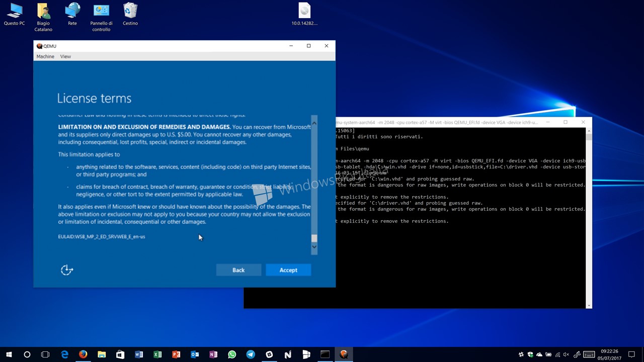Click the license scrollbar down arrow

point(314,246)
